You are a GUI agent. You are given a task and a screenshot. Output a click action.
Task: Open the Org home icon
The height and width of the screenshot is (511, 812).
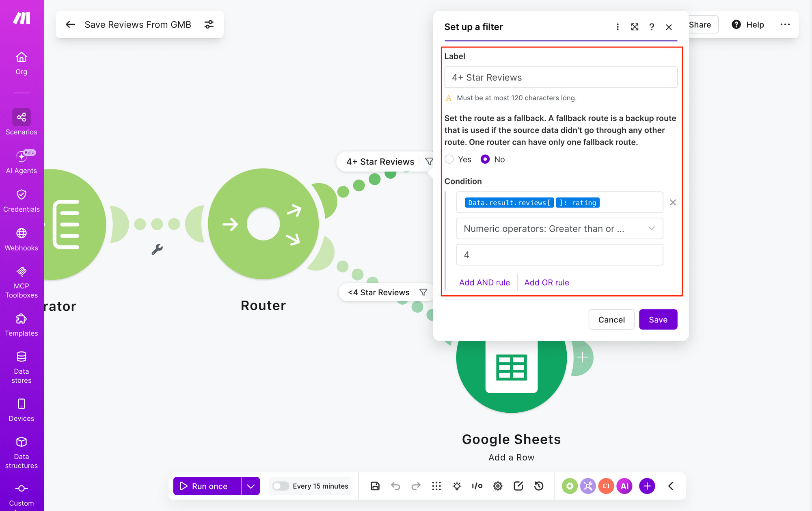22,63
